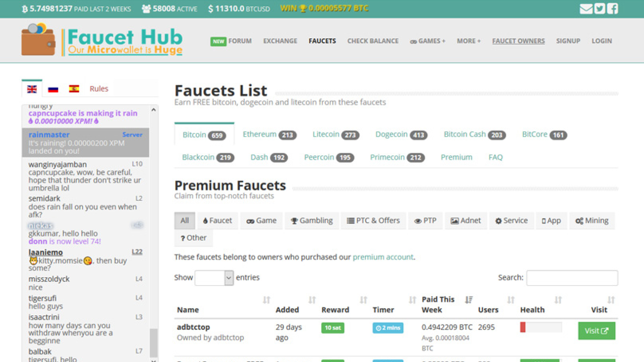Image resolution: width=644 pixels, height=362 pixels.
Task: Open the EXCHANGE menu item
Action: point(280,41)
